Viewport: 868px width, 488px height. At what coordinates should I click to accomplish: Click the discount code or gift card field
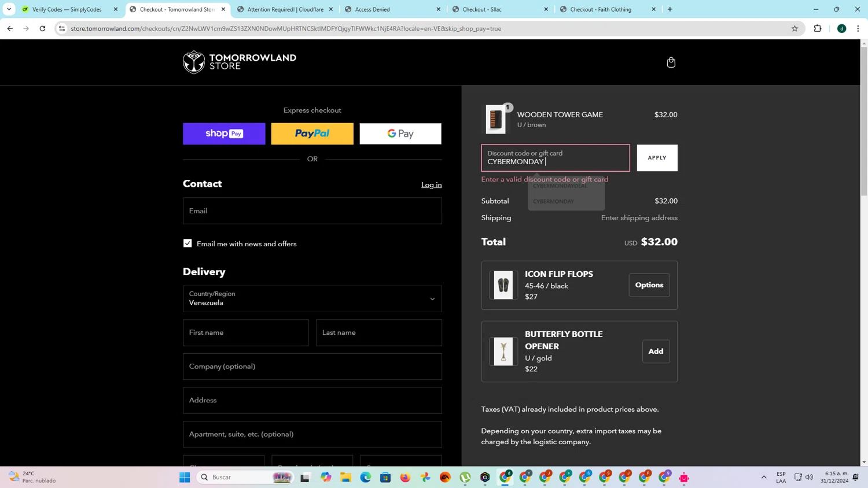click(x=556, y=158)
